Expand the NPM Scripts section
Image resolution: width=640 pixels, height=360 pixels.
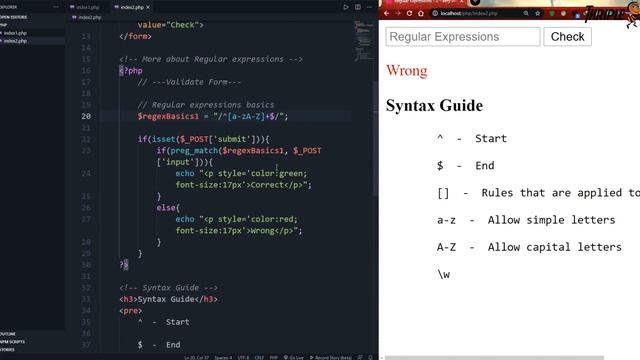12,342
